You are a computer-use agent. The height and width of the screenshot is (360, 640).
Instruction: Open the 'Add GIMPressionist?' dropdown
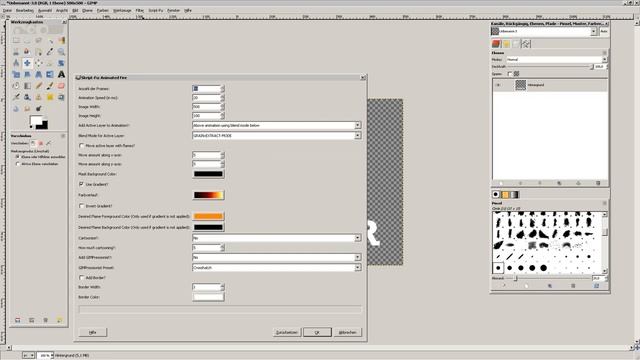[276, 258]
